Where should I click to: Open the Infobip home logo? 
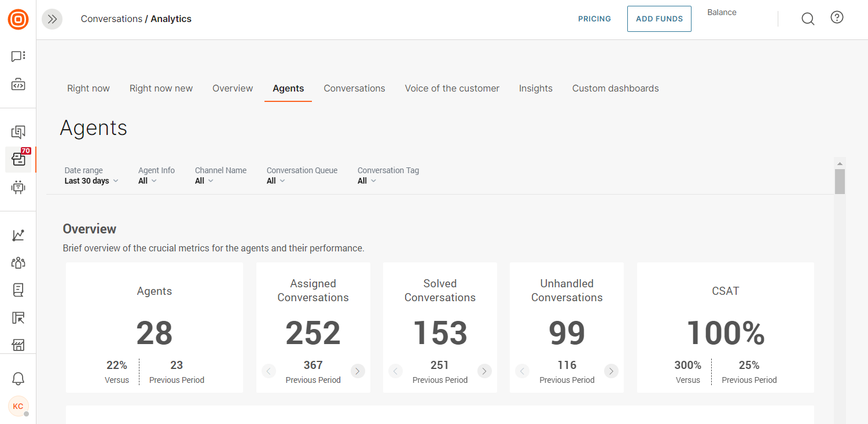click(18, 19)
